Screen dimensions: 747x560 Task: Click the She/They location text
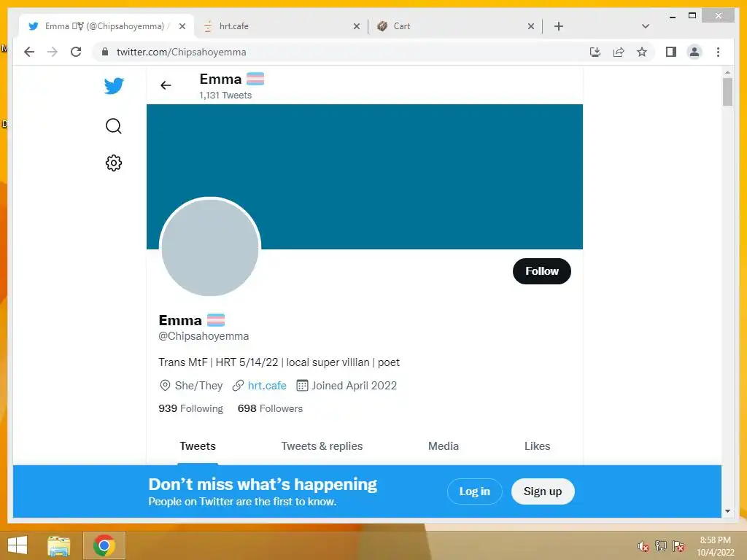click(x=198, y=386)
